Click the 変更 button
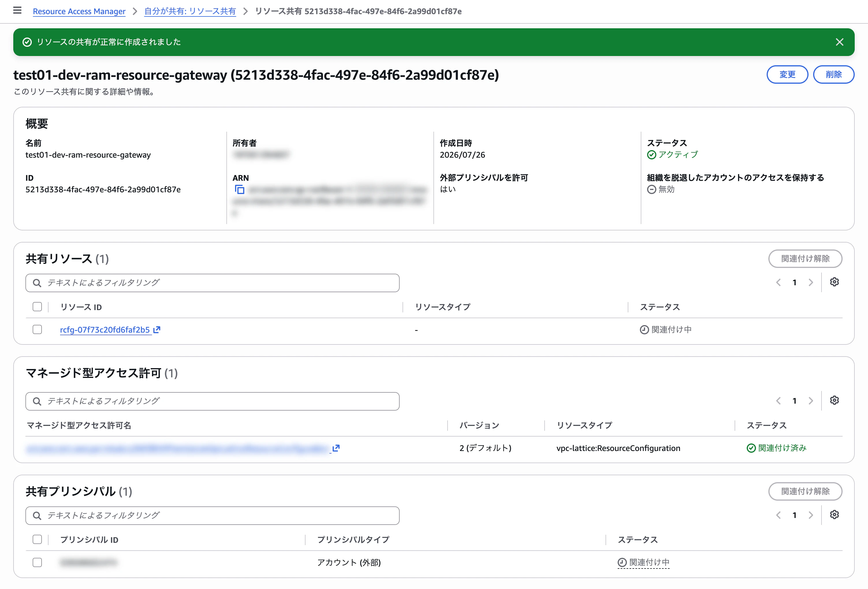Viewport: 868px width, 589px height. [x=787, y=74]
